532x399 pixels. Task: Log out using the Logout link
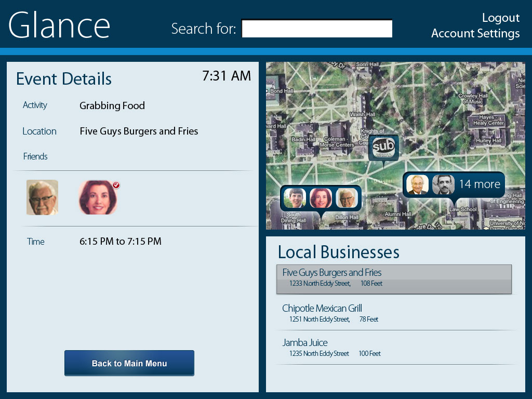(x=500, y=18)
